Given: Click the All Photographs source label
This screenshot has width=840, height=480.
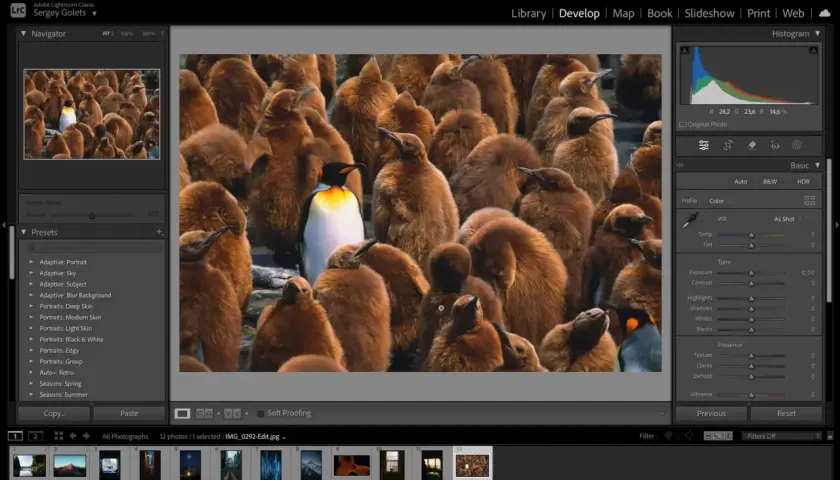Looking at the screenshot, I should coord(125,437).
